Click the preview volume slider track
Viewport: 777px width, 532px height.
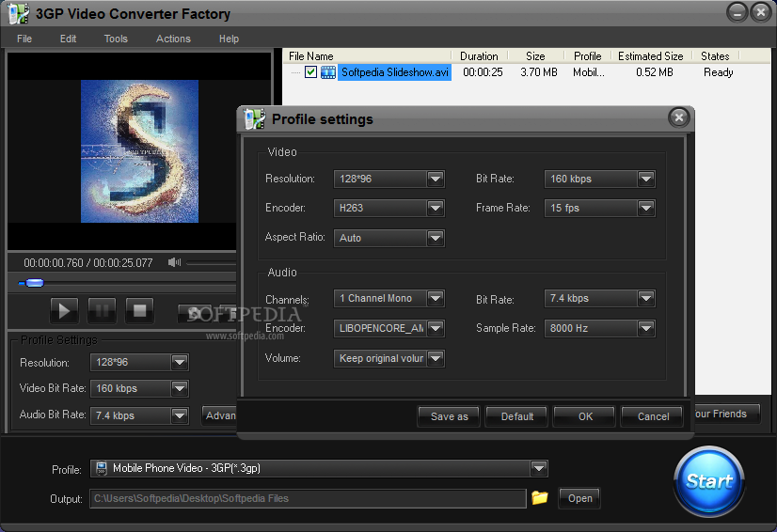pos(212,263)
